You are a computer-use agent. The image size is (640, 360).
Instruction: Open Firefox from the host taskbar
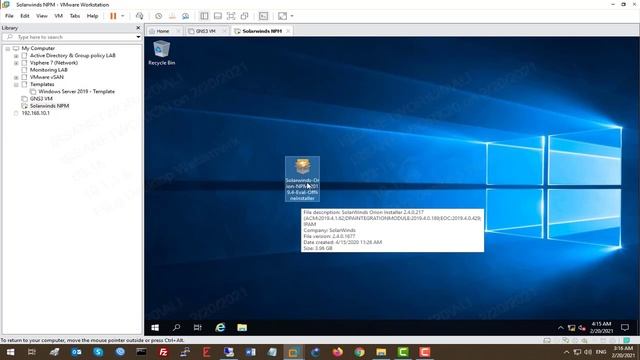(x=337, y=352)
